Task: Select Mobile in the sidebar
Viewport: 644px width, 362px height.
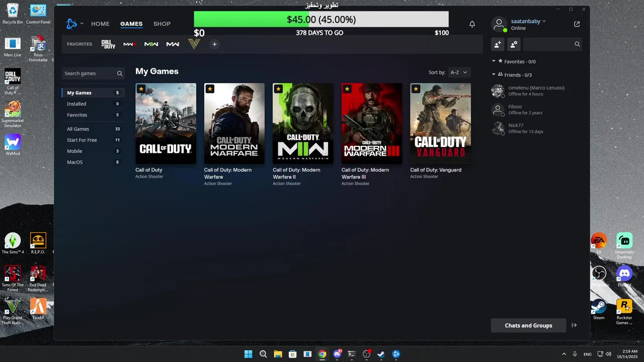Action: (x=93, y=151)
